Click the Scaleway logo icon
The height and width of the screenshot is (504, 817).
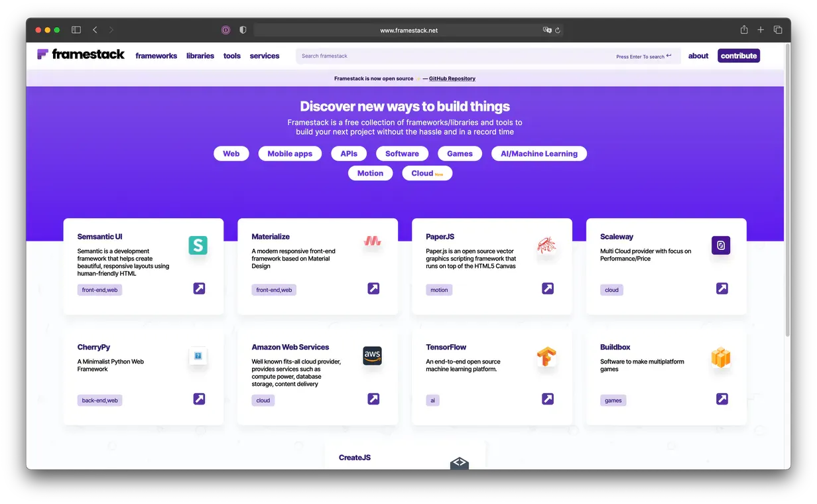721,245
